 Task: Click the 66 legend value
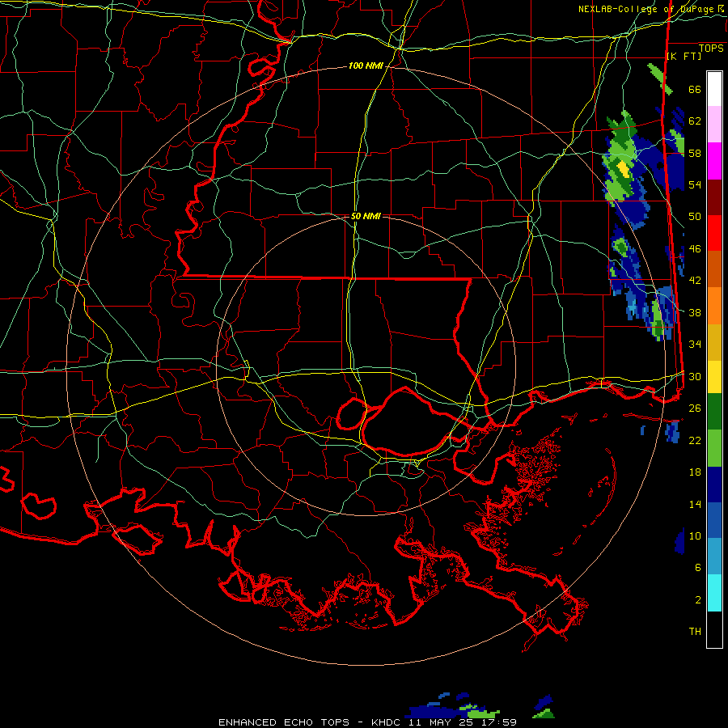(x=695, y=90)
